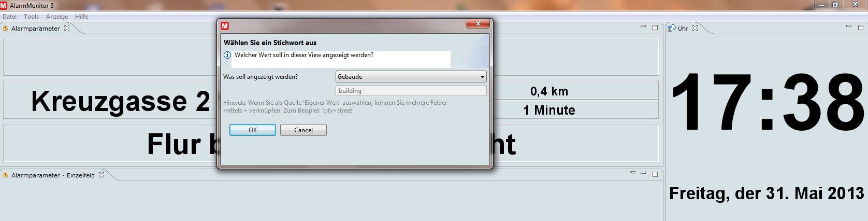
Task: Maximize the Alarmparameter - Einzelfeld panel
Action: coord(655,174)
